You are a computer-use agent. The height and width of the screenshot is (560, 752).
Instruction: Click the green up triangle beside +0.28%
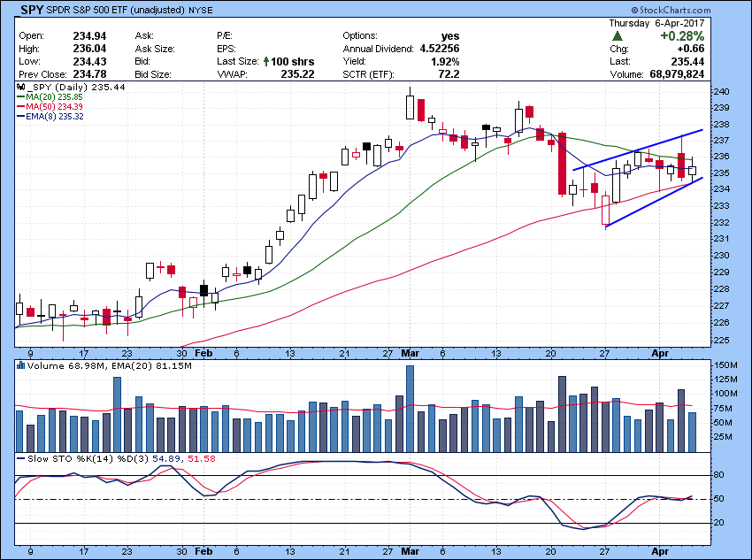618,36
